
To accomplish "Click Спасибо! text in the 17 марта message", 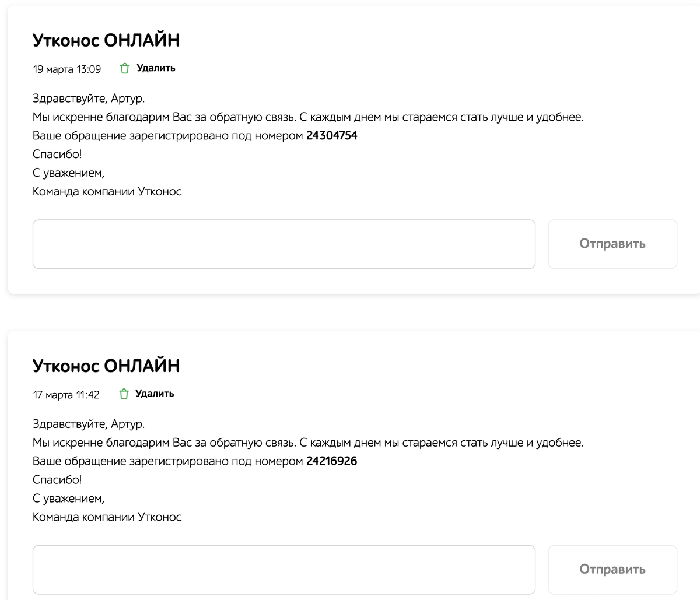I will (x=57, y=480).
